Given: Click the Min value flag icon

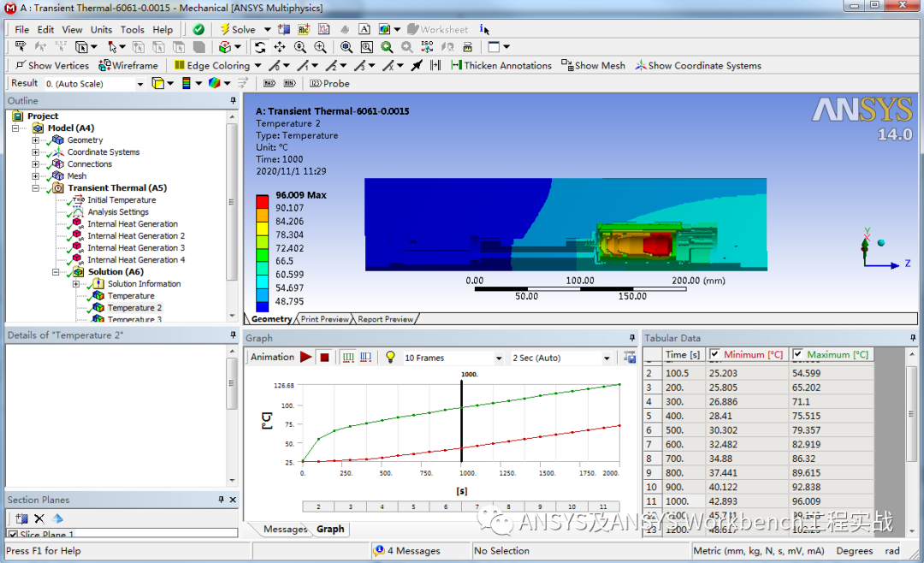Looking at the screenshot, I should tap(289, 84).
